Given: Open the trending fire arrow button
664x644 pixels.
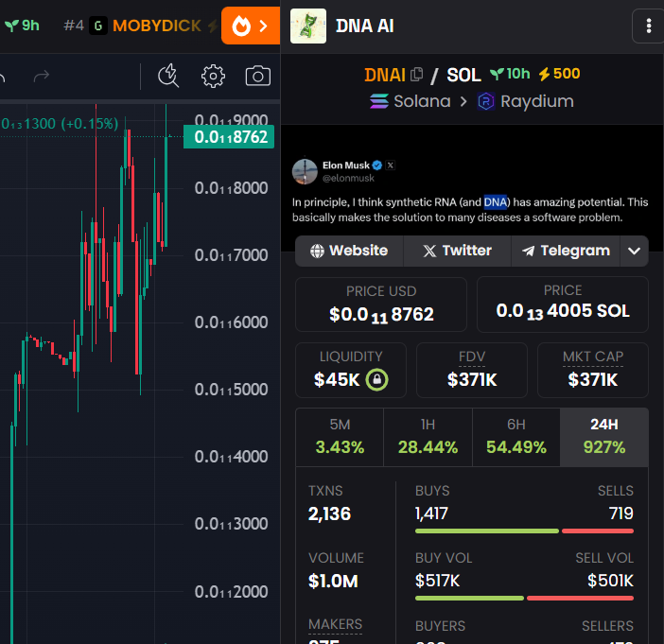Looking at the screenshot, I should tap(251, 26).
